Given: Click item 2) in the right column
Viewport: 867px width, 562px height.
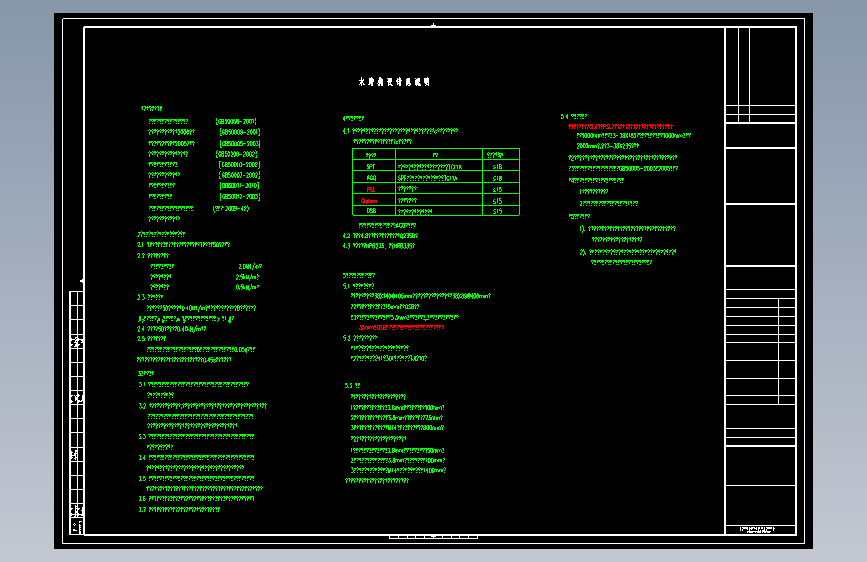Looking at the screenshot, I should [628, 252].
